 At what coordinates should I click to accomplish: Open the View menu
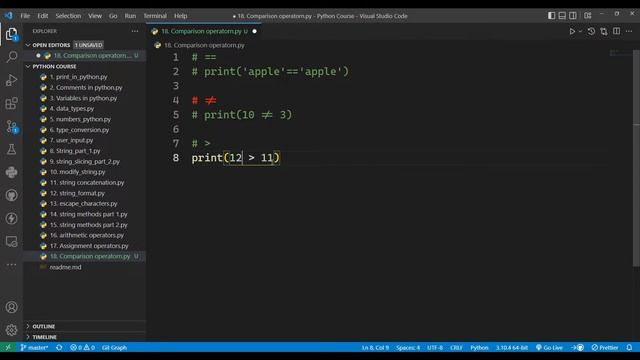pyautogui.click(x=95, y=16)
